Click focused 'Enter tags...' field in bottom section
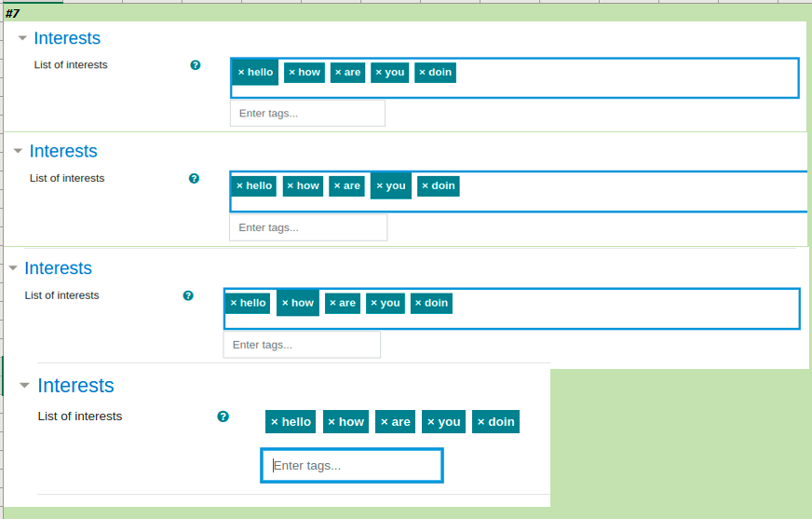Image resolution: width=812 pixels, height=519 pixels. (352, 466)
